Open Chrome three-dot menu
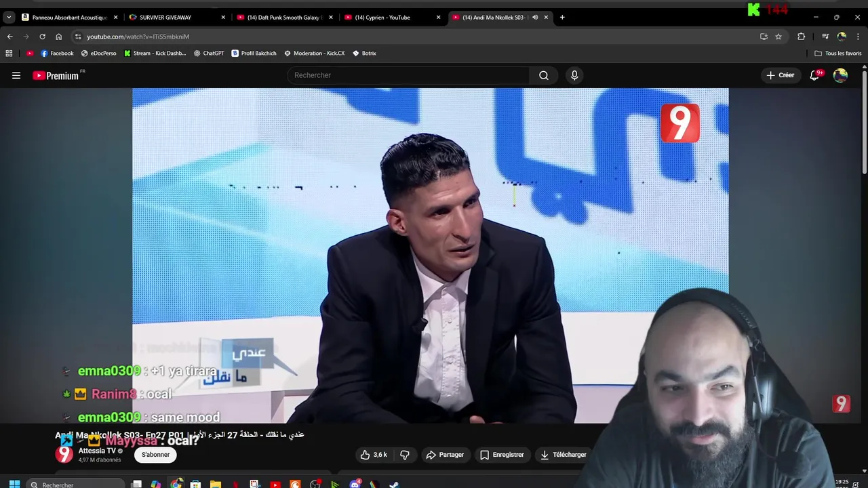This screenshot has height=488, width=868. click(x=859, y=37)
